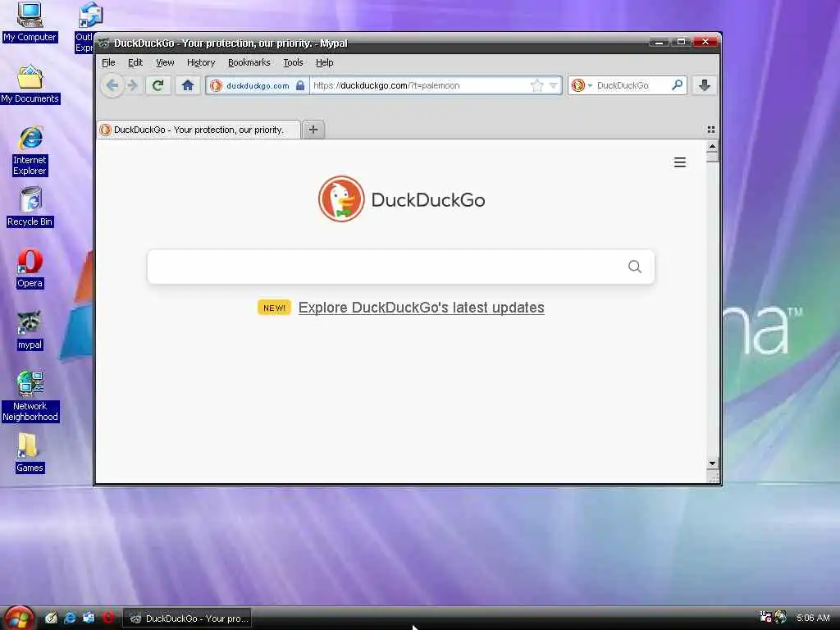Click the DuckDuckGo taskbar window button
This screenshot has height=630, width=840.
(x=188, y=619)
